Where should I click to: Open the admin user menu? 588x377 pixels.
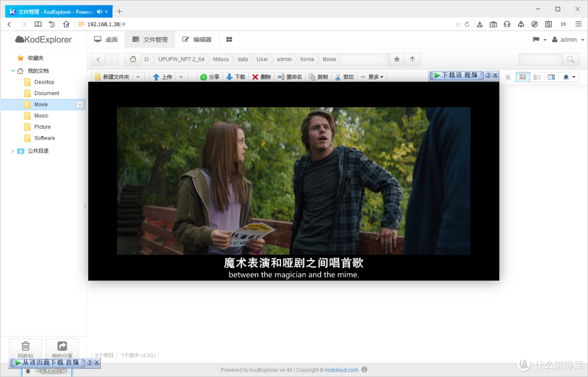pos(568,39)
